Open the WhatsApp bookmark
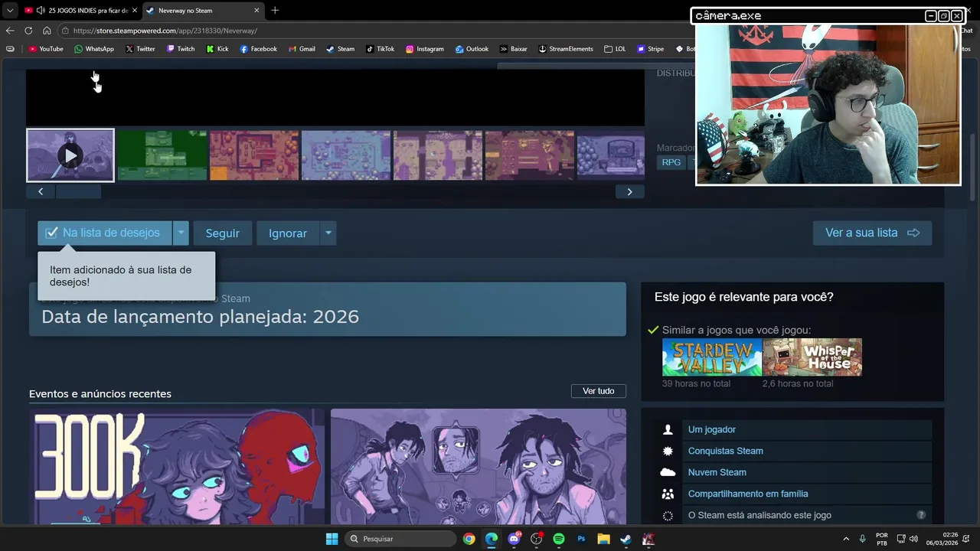This screenshot has height=551, width=980. point(94,49)
